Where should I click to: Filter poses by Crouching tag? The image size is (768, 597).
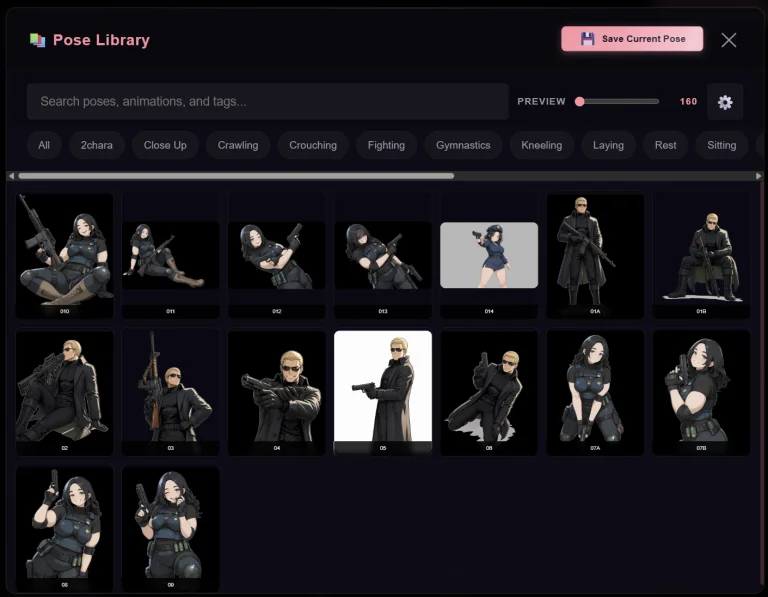click(313, 145)
